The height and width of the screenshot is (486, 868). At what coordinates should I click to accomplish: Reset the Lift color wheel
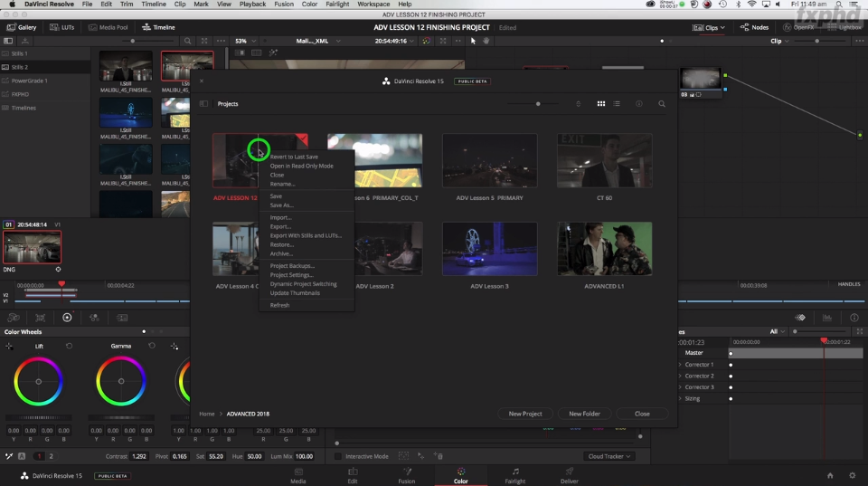pyautogui.click(x=70, y=346)
